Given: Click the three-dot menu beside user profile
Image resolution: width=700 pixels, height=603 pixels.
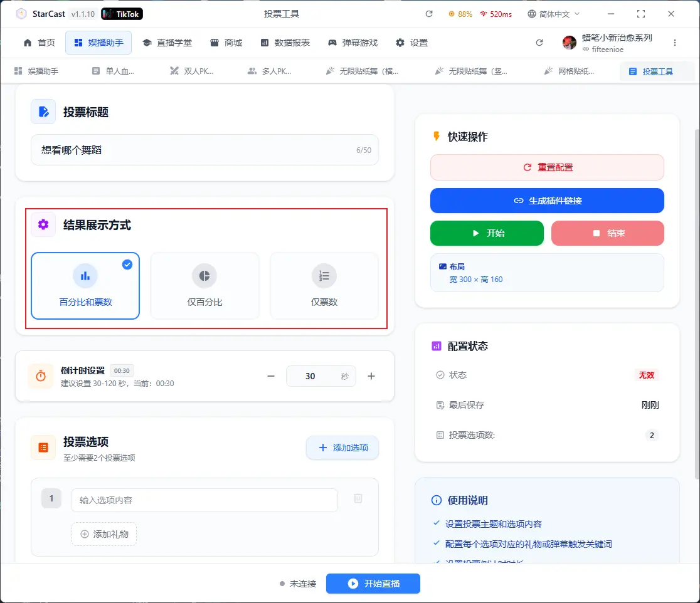Looking at the screenshot, I should click(675, 43).
